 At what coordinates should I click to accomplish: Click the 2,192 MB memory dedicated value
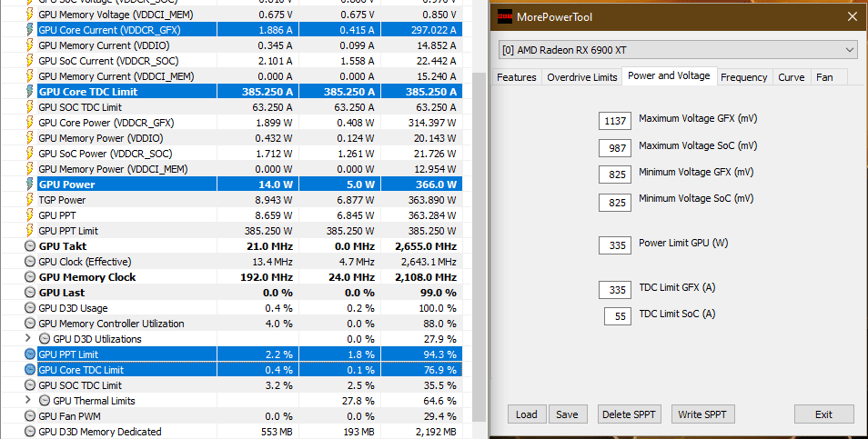click(438, 432)
